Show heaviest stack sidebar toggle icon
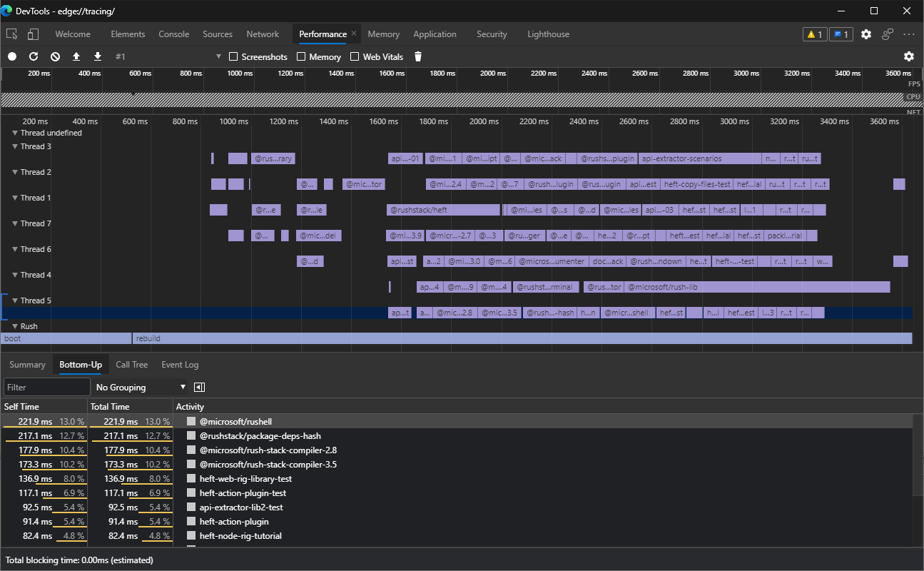The height and width of the screenshot is (571, 924). pos(199,387)
